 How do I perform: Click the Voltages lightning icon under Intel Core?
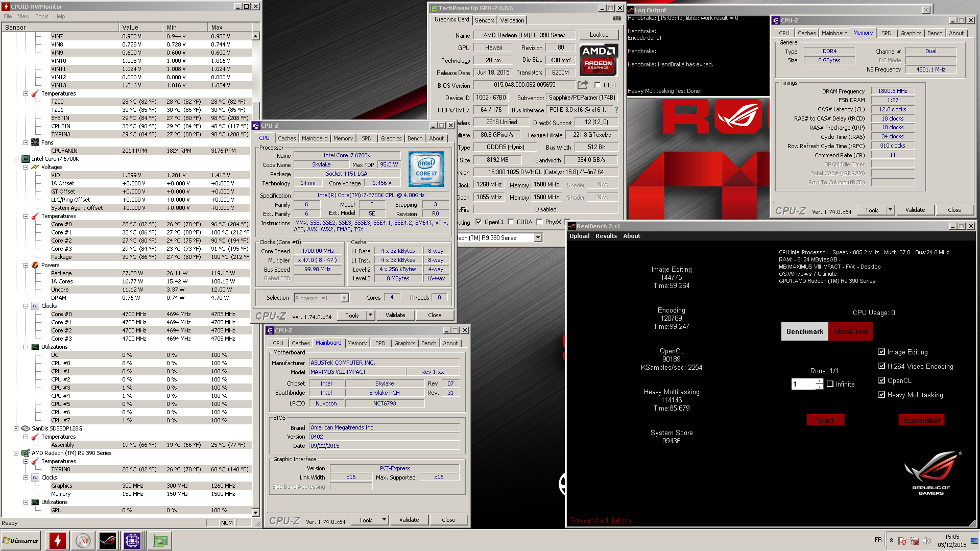click(35, 167)
